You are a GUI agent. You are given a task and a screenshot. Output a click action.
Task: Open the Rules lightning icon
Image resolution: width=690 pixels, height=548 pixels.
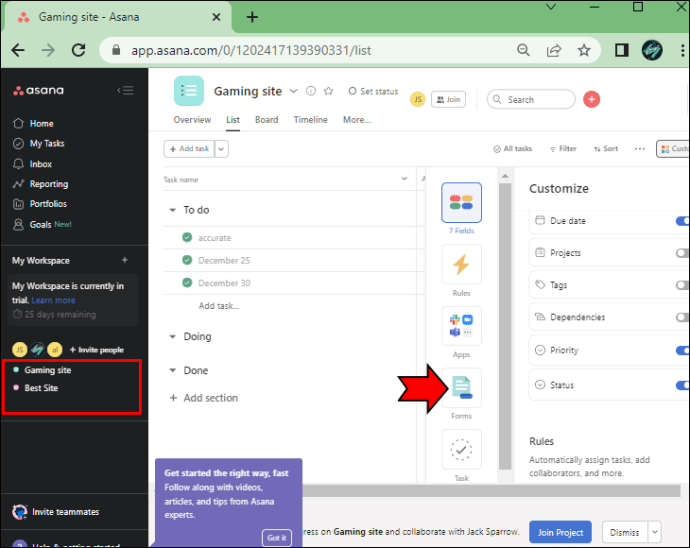(461, 264)
